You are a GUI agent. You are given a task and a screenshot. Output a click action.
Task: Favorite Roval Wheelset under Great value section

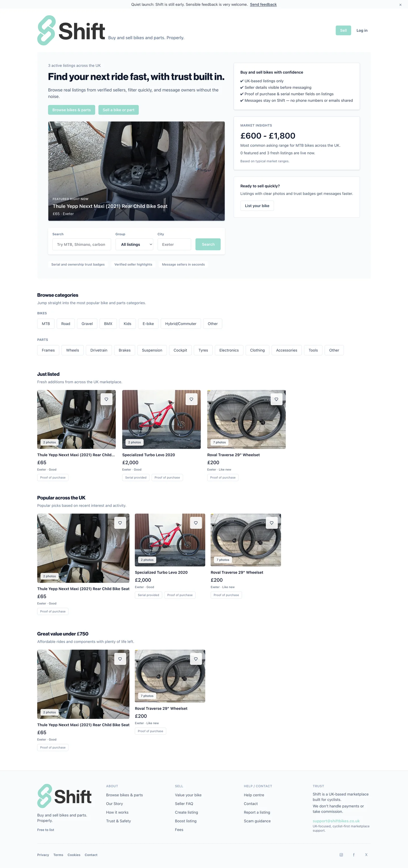(196, 659)
